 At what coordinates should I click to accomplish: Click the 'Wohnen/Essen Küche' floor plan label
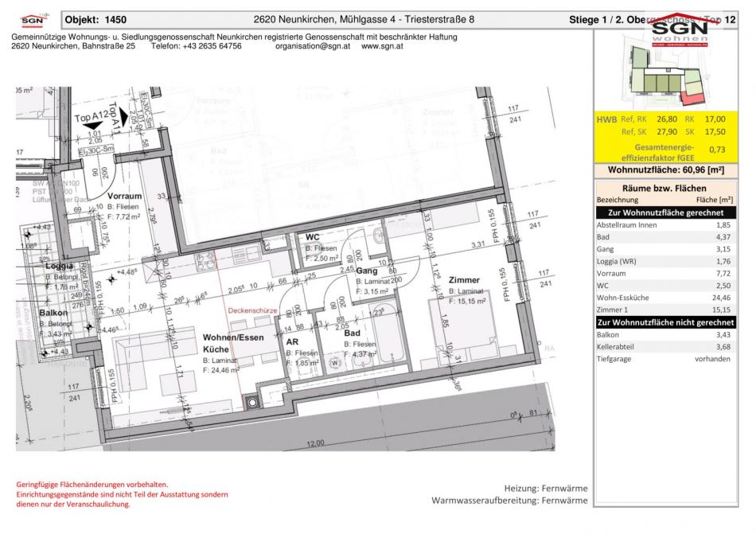click(x=233, y=344)
